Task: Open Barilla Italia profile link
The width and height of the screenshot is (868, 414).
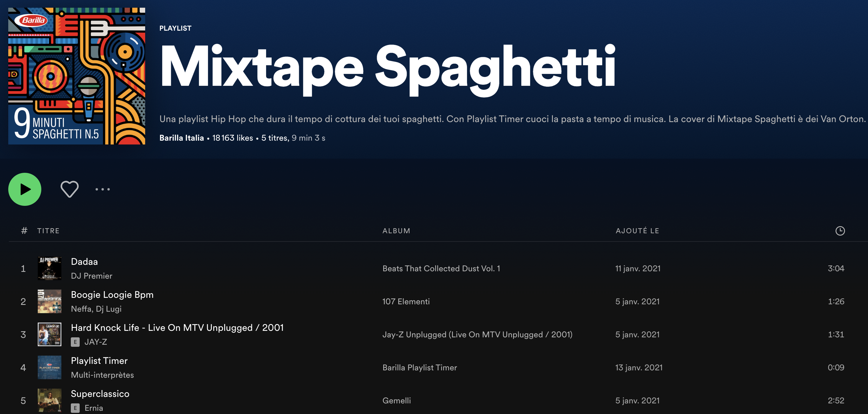Action: 181,138
